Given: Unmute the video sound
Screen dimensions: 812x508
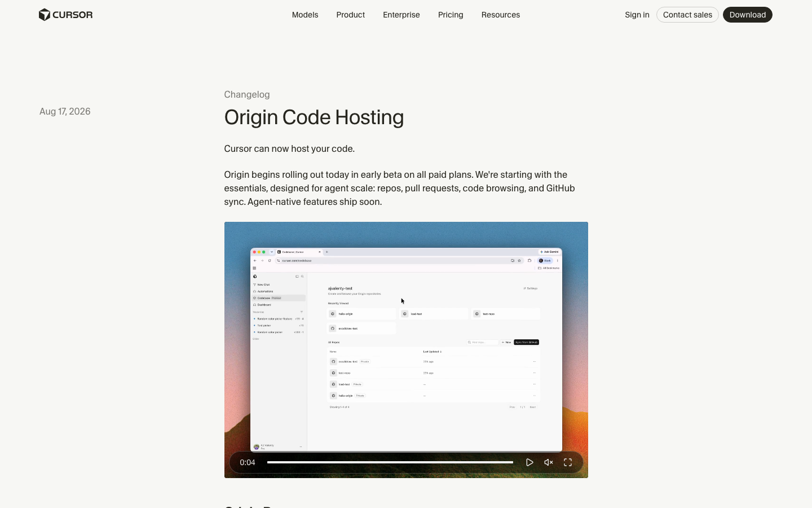Looking at the screenshot, I should (x=549, y=462).
